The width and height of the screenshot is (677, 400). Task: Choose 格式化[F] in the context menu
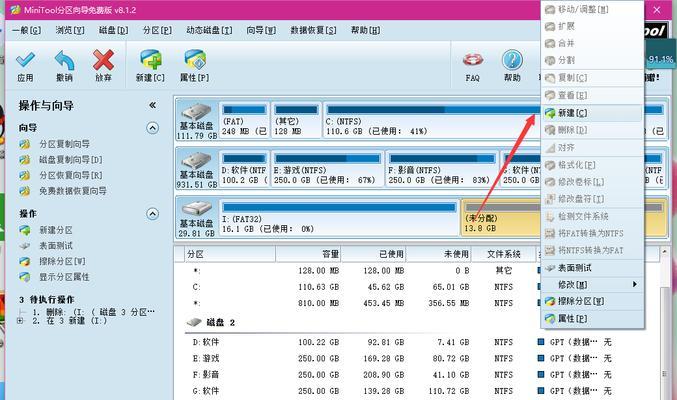pos(592,165)
